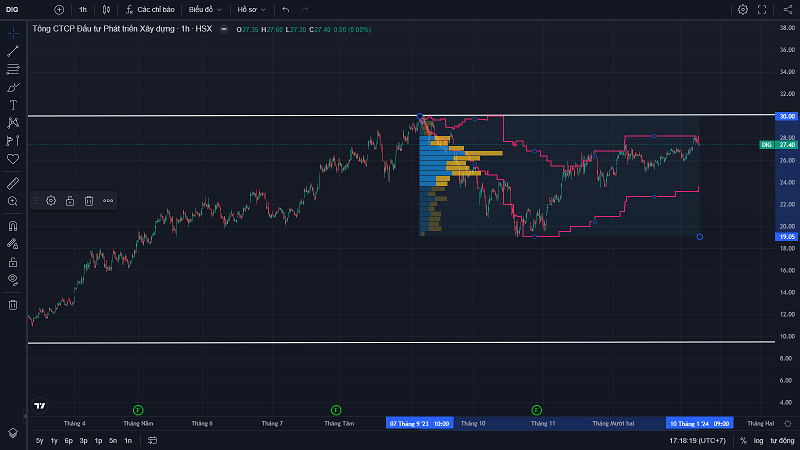The width and height of the screenshot is (800, 450).
Task: Click the add symbol compare plus icon
Action: 58,9
